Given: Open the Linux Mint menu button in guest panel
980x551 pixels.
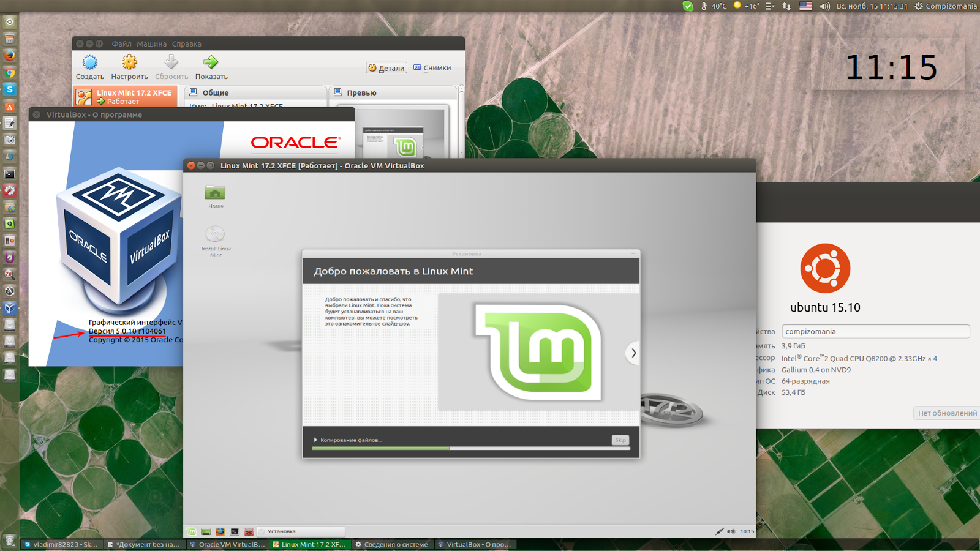Looking at the screenshot, I should (192, 531).
